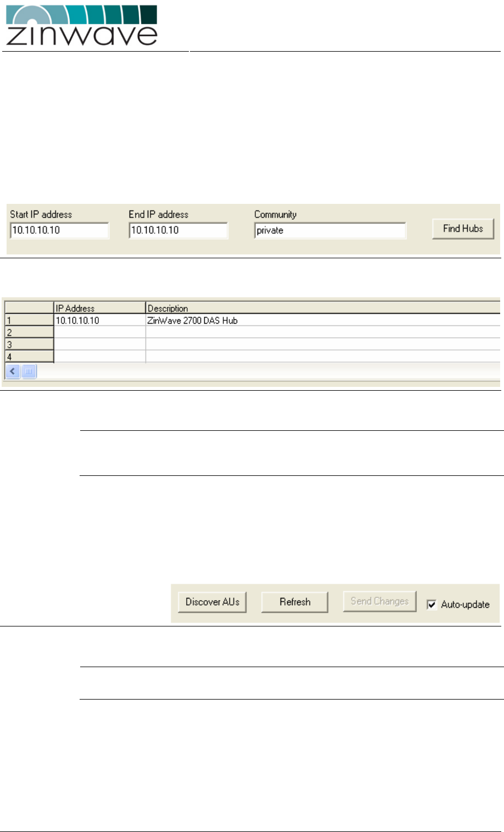Image resolution: width=504 pixels, height=832 pixels.
Task: Toggle the Auto-update checkbox
Action: [432, 604]
